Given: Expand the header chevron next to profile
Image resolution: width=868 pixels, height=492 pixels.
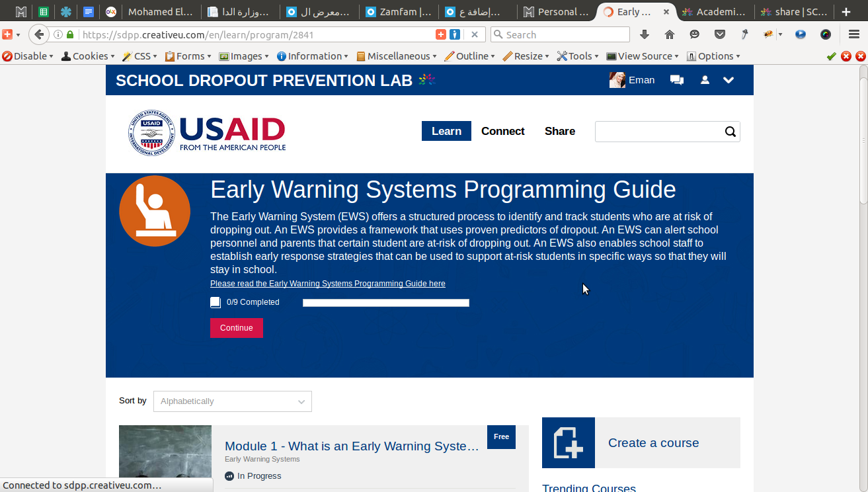Looking at the screenshot, I should coord(729,80).
